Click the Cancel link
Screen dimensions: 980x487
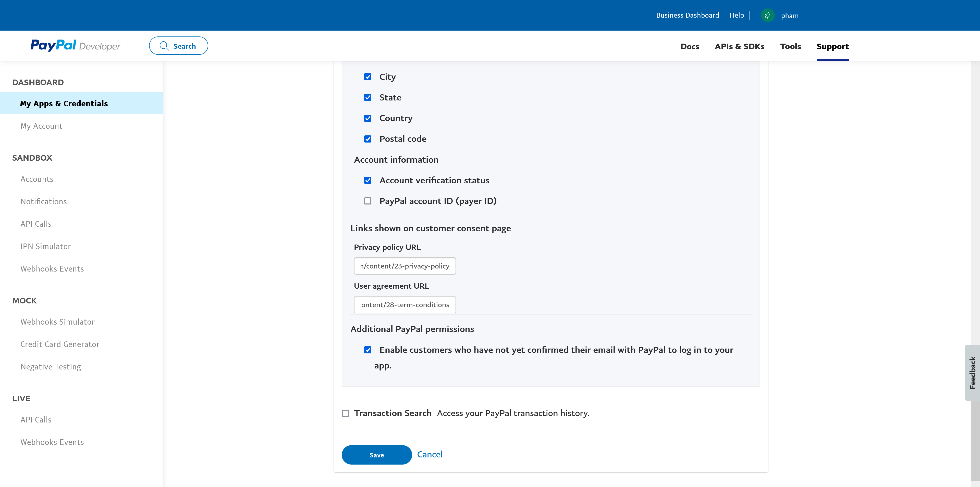[x=430, y=454]
